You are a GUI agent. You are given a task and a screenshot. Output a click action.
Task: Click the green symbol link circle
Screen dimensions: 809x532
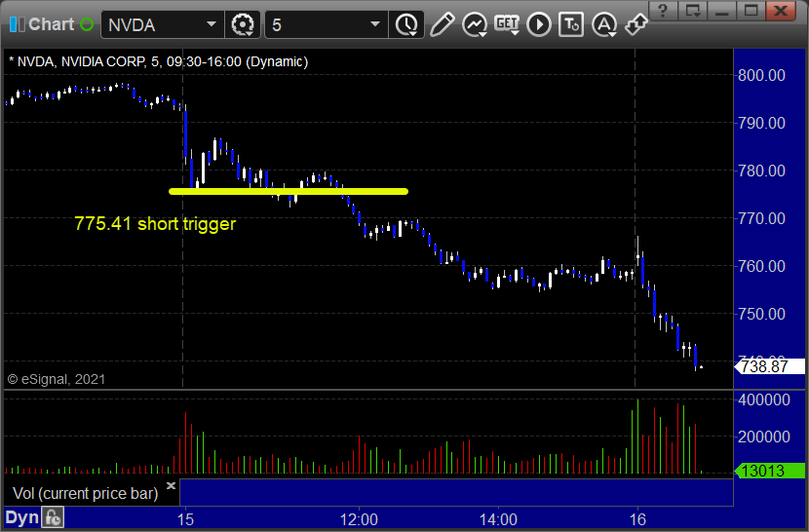tap(87, 24)
